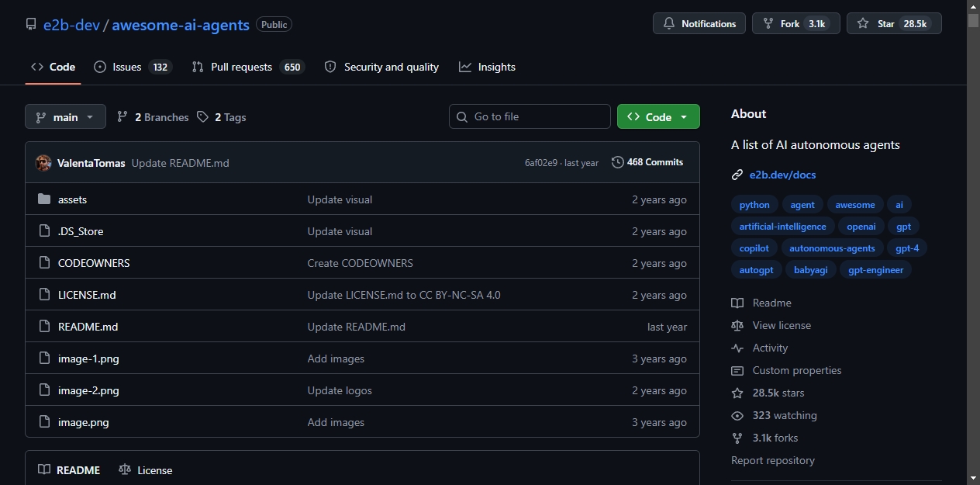Click the ValentaTomas author name
The image size is (980, 485).
coord(91,163)
